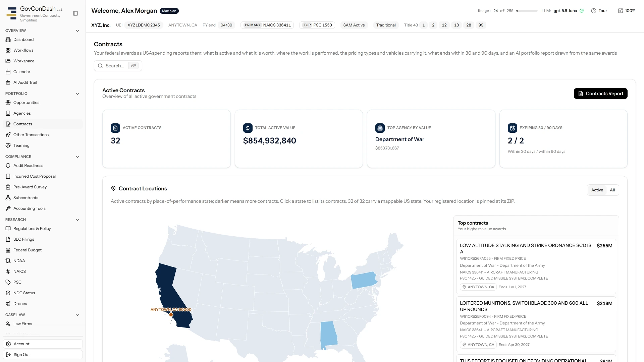This screenshot has height=362, width=644.
Task: Switch Contract Locations to Active
Action: point(597,190)
